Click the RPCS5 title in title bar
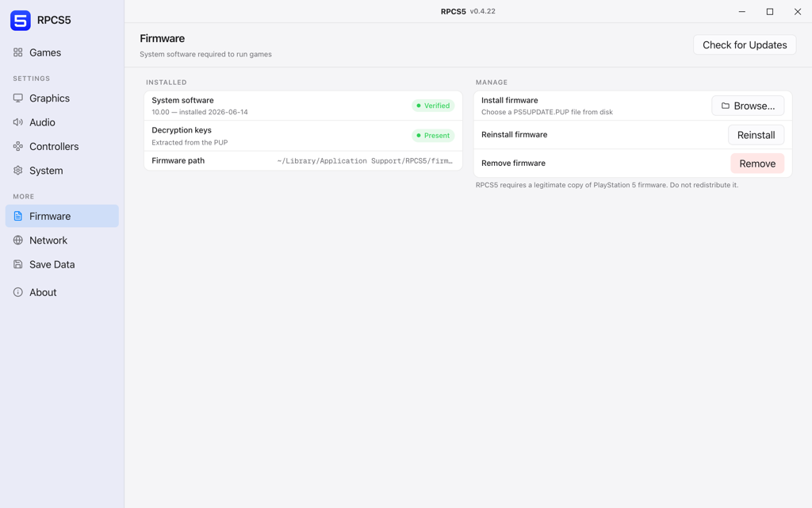Image resolution: width=812 pixels, height=508 pixels. point(453,11)
